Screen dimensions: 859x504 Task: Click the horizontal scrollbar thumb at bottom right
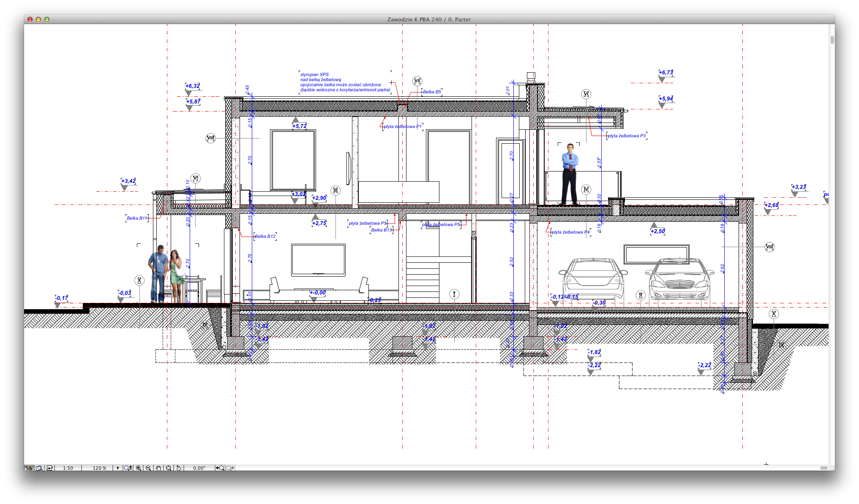pos(824,468)
